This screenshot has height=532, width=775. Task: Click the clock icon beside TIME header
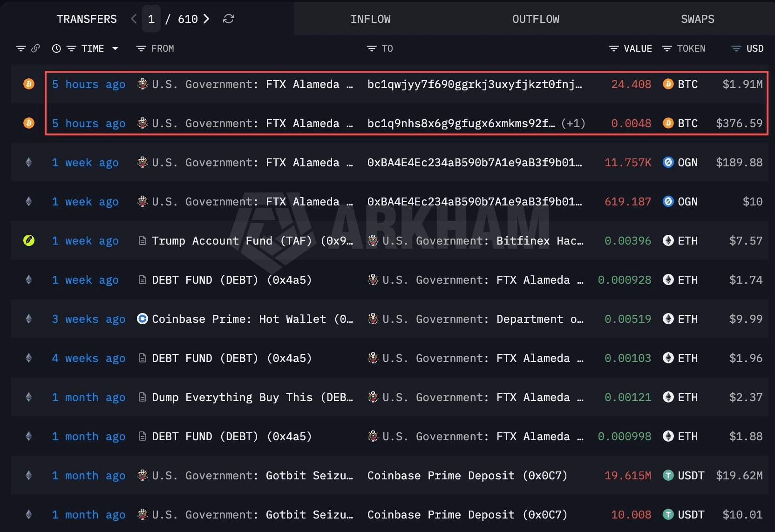point(56,48)
